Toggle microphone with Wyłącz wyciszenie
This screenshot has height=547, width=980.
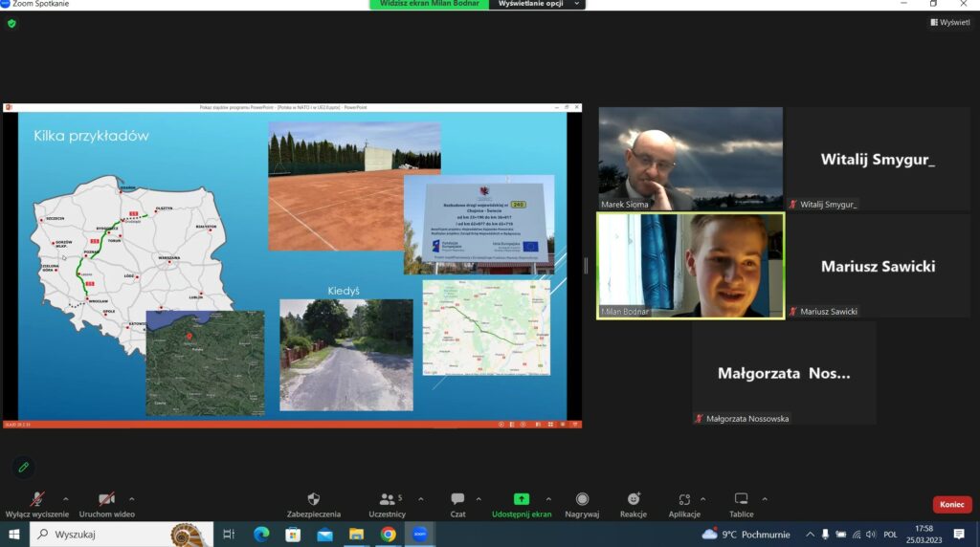click(x=37, y=500)
